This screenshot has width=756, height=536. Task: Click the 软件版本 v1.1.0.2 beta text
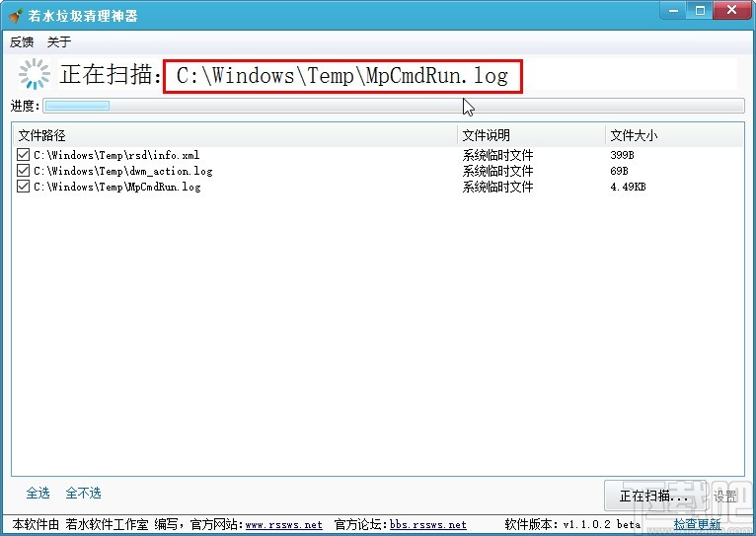pyautogui.click(x=572, y=524)
